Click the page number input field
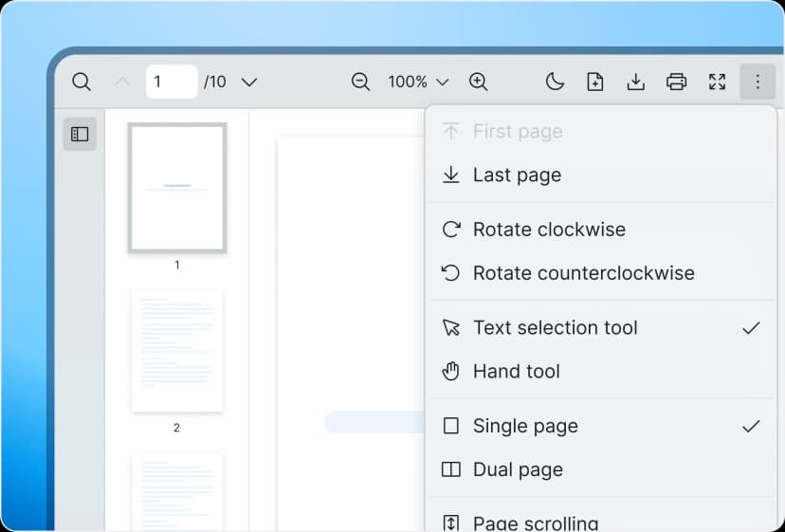This screenshot has height=532, width=785. pyautogui.click(x=172, y=82)
